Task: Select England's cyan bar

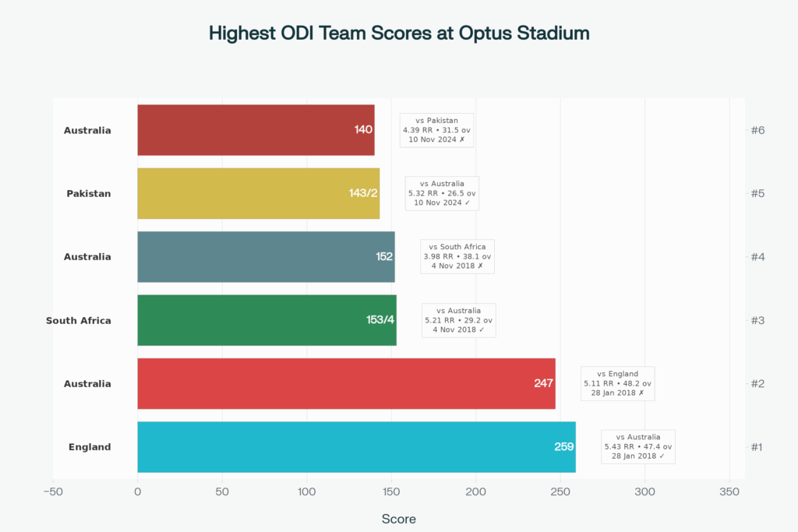Action: pos(356,447)
